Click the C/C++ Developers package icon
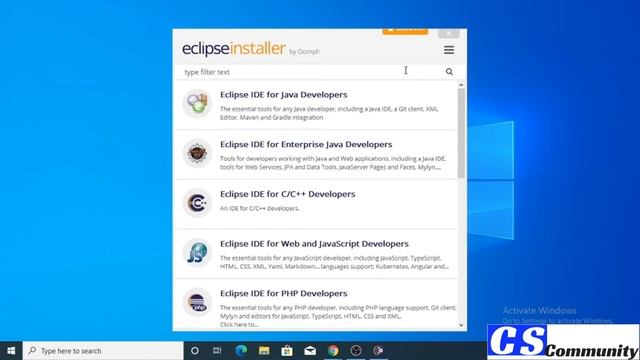 197,203
